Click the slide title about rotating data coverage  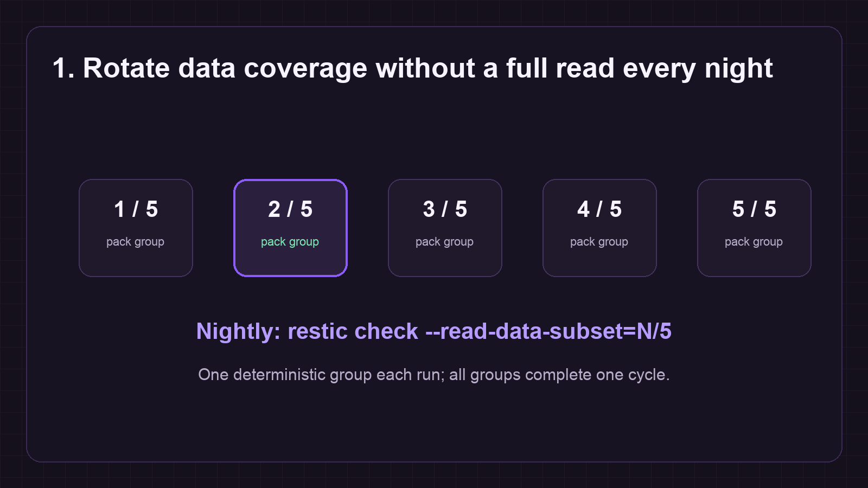(412, 69)
